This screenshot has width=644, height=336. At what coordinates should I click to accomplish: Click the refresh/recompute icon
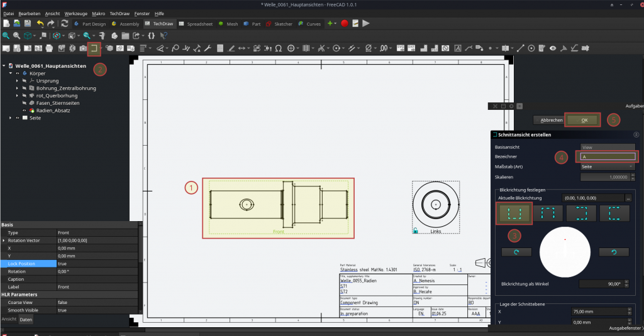(x=64, y=23)
